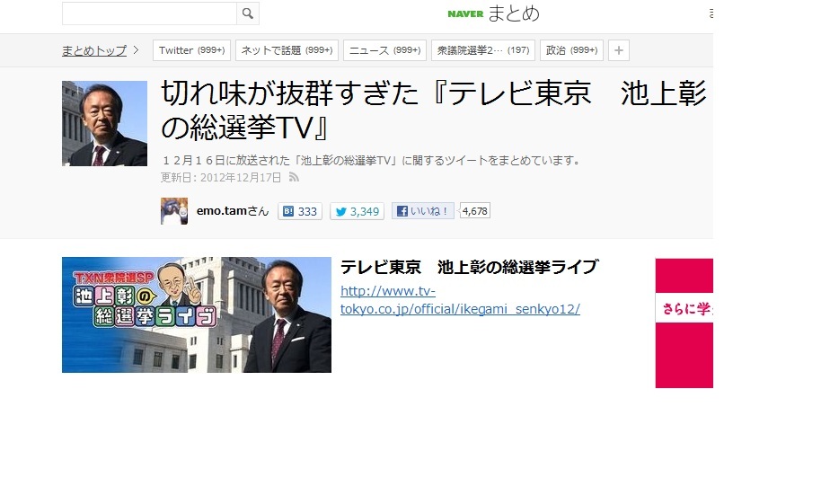Go to まとめトップ breadcrumb link
830x504 pixels.
[x=94, y=50]
